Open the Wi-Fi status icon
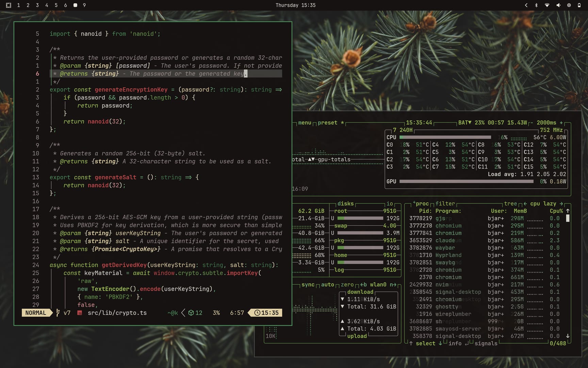Viewport: 588px width, 368px height. click(x=547, y=5)
